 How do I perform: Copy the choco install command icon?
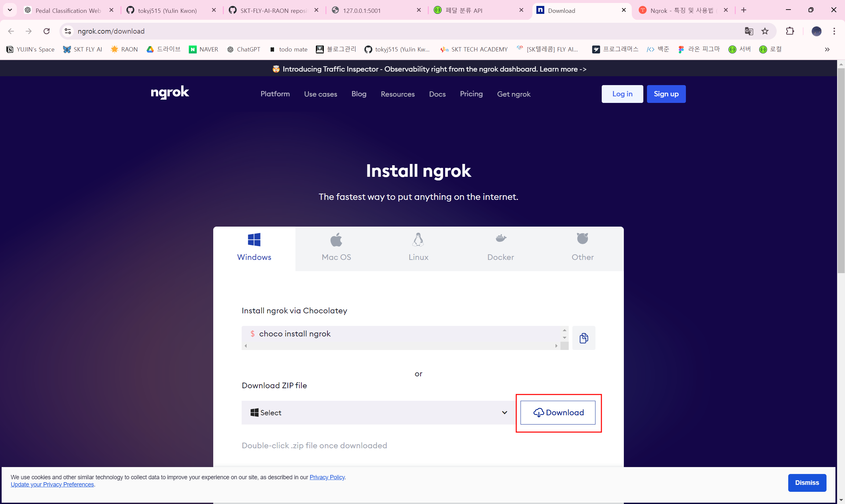pos(583,338)
